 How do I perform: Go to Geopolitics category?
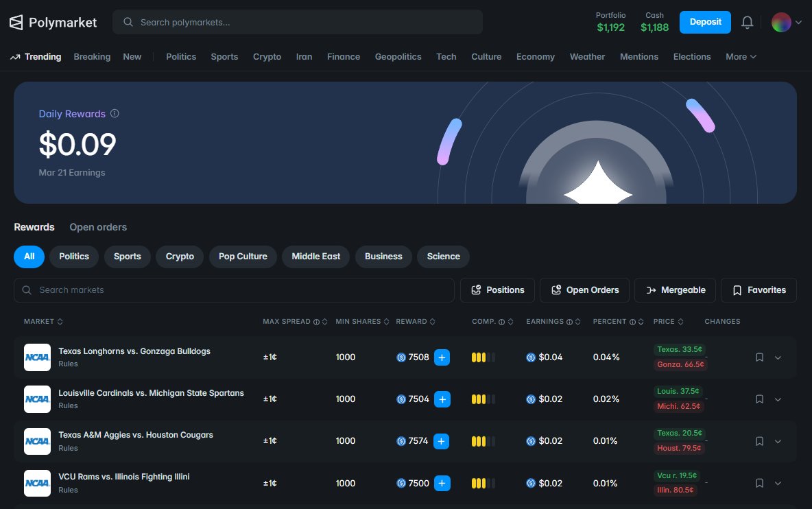398,56
